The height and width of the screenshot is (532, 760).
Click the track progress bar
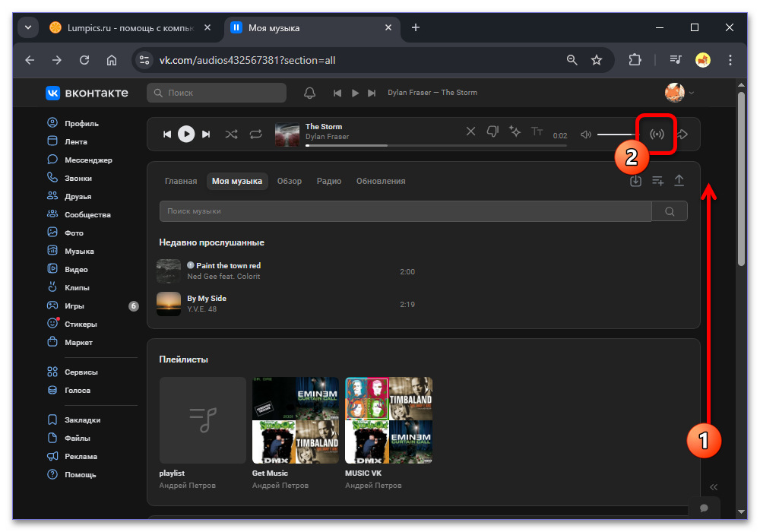tap(436, 145)
